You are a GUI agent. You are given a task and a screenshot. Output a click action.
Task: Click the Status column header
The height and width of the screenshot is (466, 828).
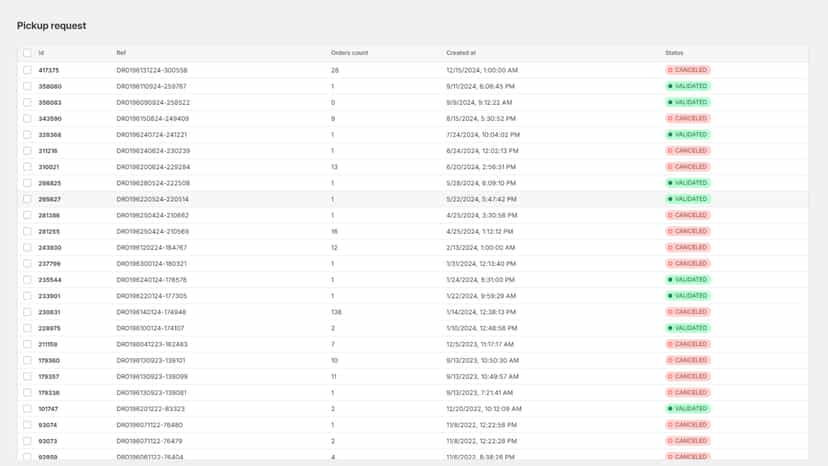(674, 53)
